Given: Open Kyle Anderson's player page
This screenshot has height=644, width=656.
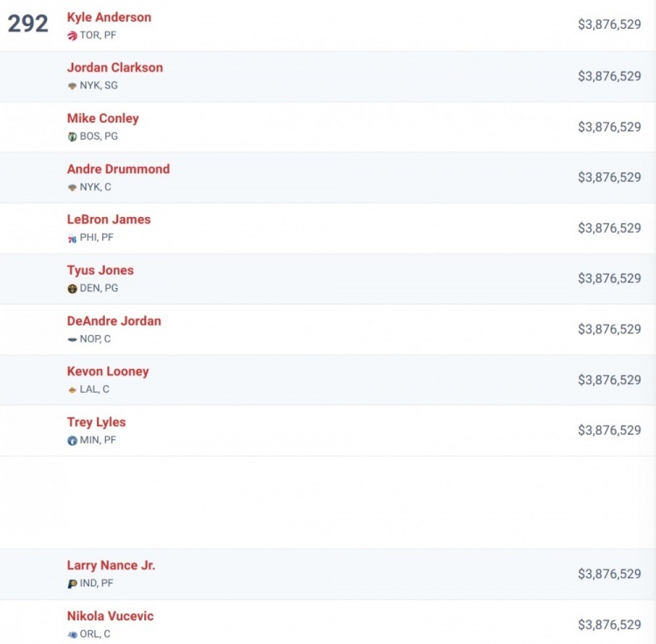Looking at the screenshot, I should point(109,17).
